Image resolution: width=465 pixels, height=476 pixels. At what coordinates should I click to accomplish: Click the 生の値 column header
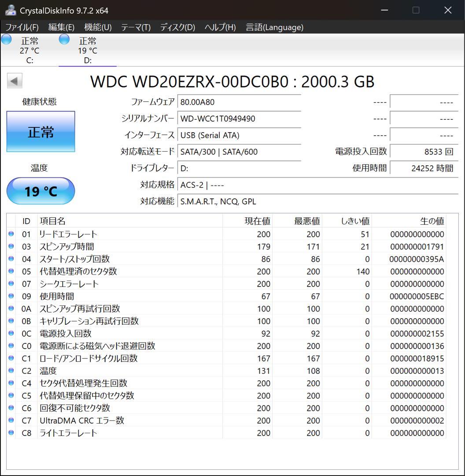409,221
